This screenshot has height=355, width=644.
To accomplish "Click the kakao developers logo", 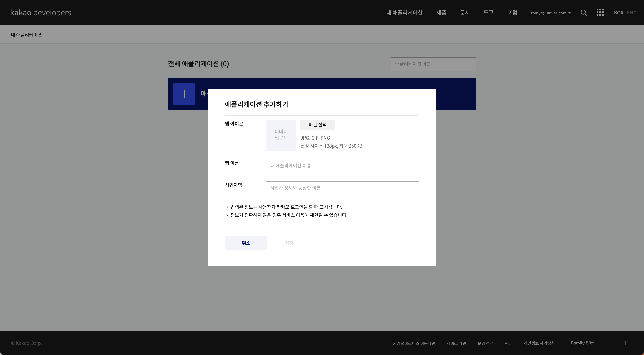I will coord(41,13).
